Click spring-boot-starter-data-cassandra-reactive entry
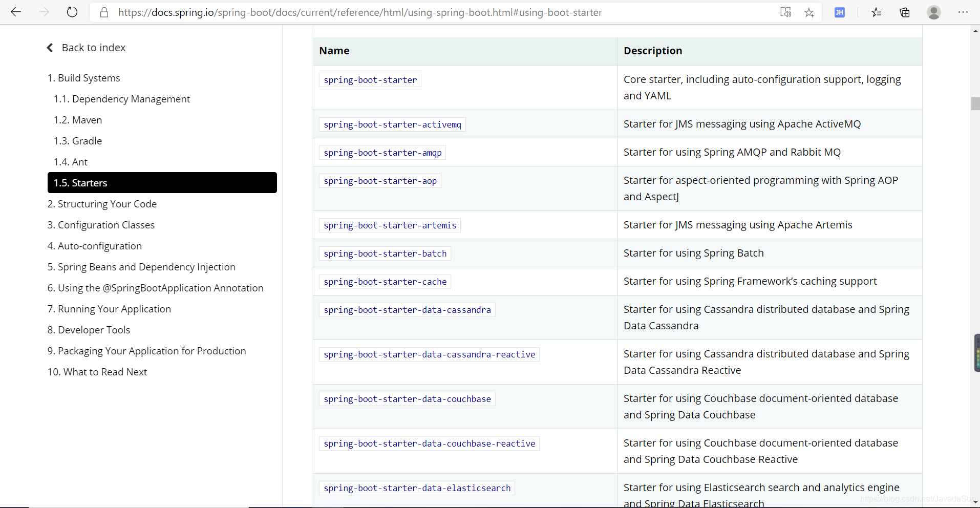Viewport: 980px width, 508px height. point(429,354)
